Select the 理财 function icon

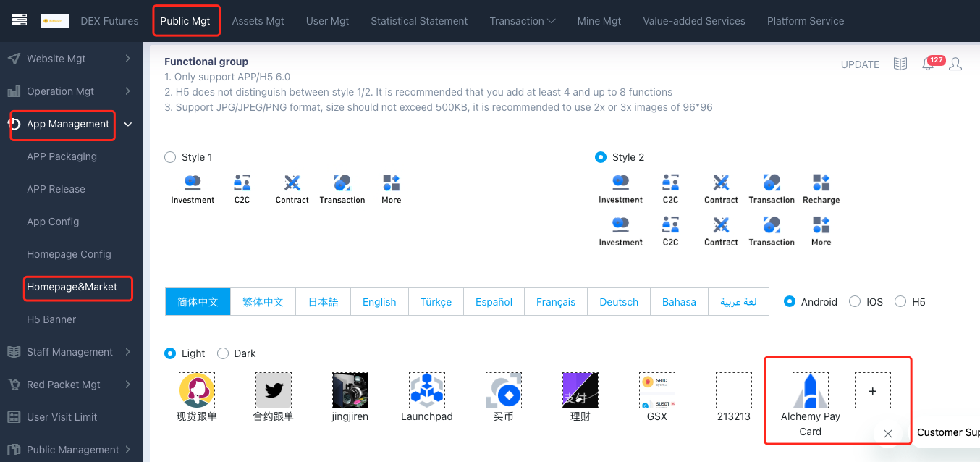pyautogui.click(x=580, y=391)
